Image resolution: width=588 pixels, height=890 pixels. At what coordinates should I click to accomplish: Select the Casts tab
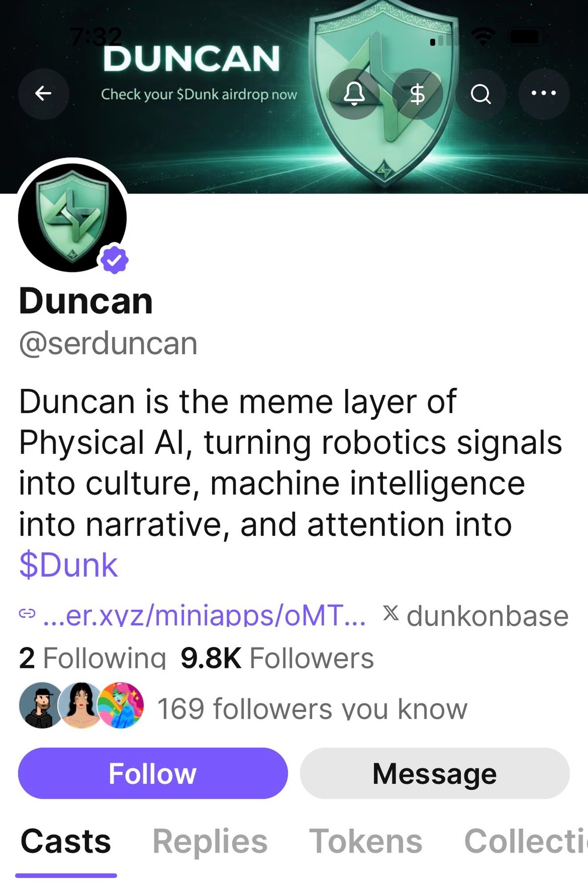[66, 841]
